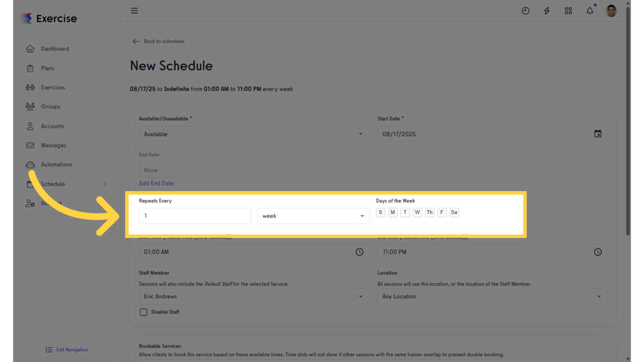This screenshot has height=362, width=644.
Task: Toggle Tuesday (T) day button
Action: tap(405, 212)
